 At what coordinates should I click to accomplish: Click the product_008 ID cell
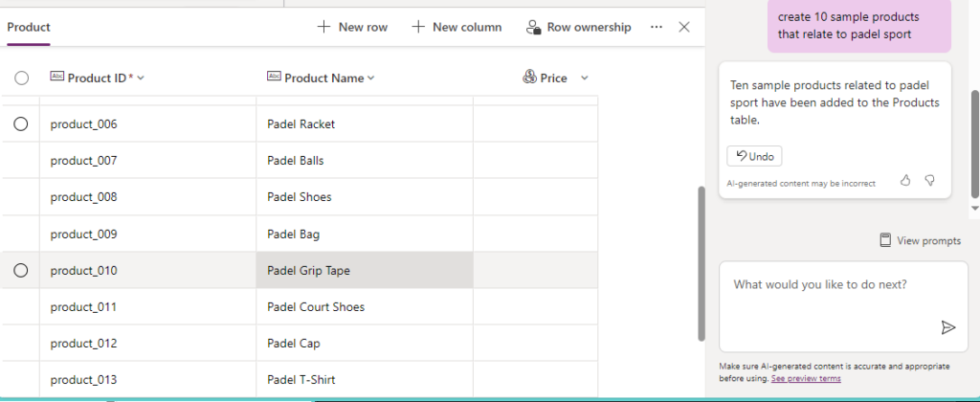(147, 197)
